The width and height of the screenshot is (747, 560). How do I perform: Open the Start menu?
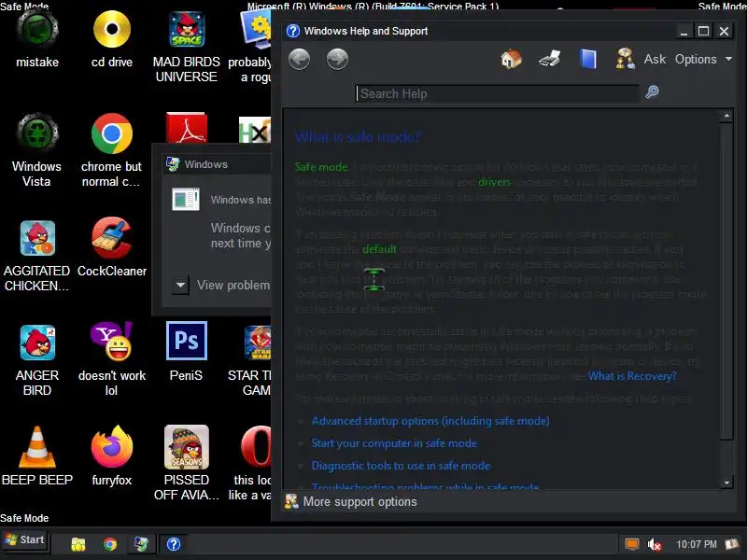(25, 540)
